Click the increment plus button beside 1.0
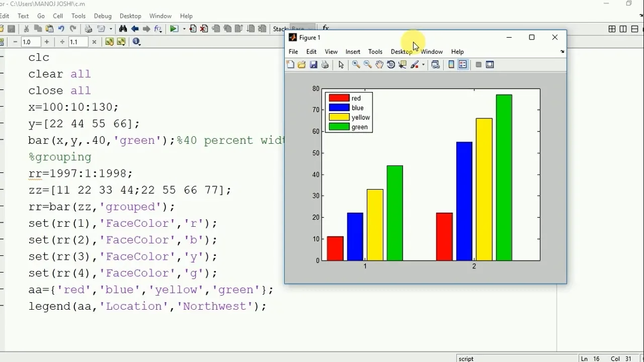644x362 pixels. pyautogui.click(x=47, y=42)
